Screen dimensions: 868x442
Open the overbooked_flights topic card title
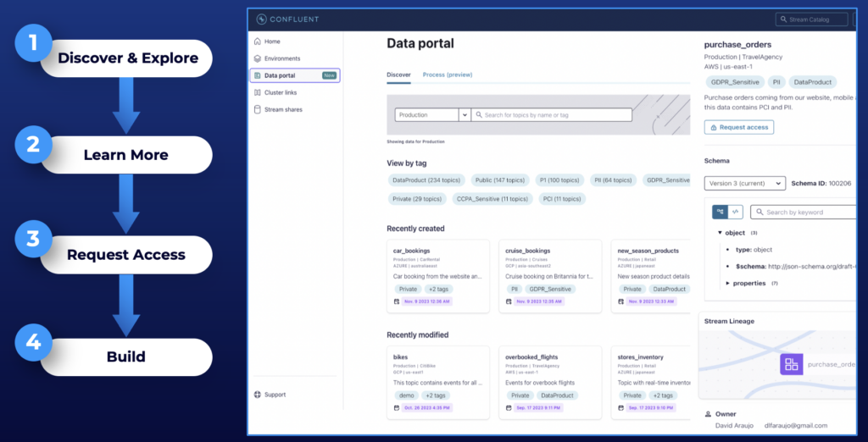pyautogui.click(x=531, y=357)
